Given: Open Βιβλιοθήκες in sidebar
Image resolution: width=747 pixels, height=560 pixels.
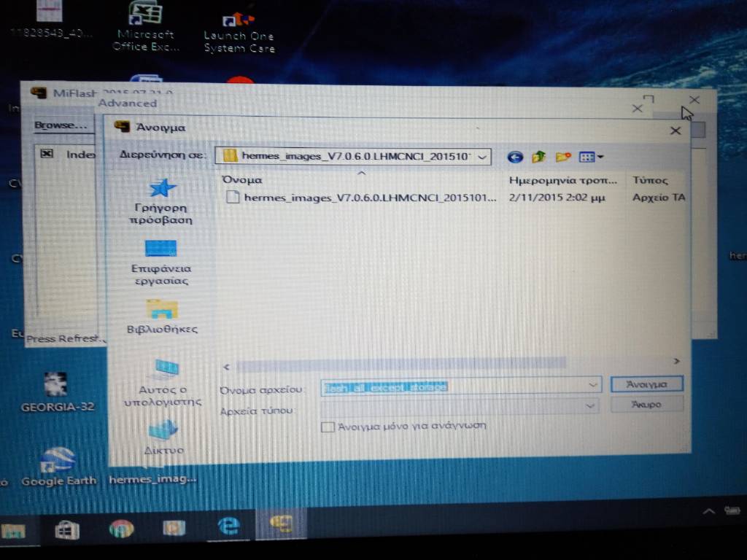Looking at the screenshot, I should click(x=162, y=316).
